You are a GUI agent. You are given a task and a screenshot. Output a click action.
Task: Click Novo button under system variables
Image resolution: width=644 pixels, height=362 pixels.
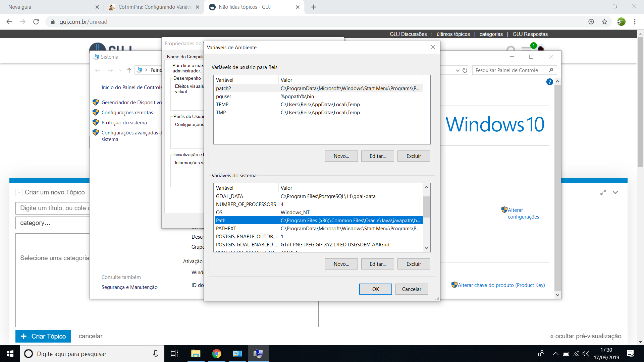click(341, 264)
